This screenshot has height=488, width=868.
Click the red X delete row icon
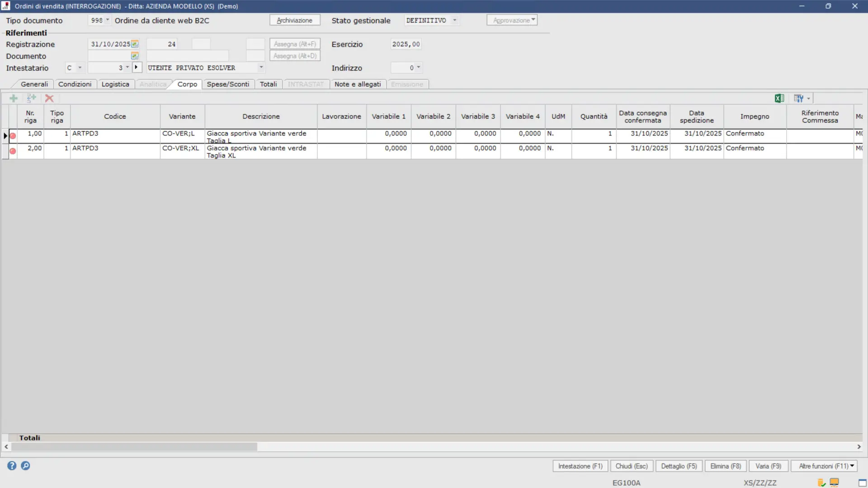pyautogui.click(x=49, y=98)
